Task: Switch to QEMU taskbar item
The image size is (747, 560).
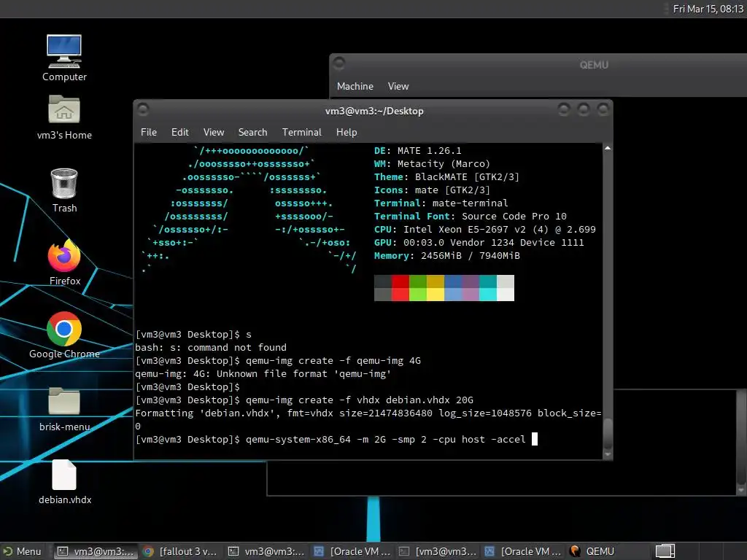Action: [592, 551]
